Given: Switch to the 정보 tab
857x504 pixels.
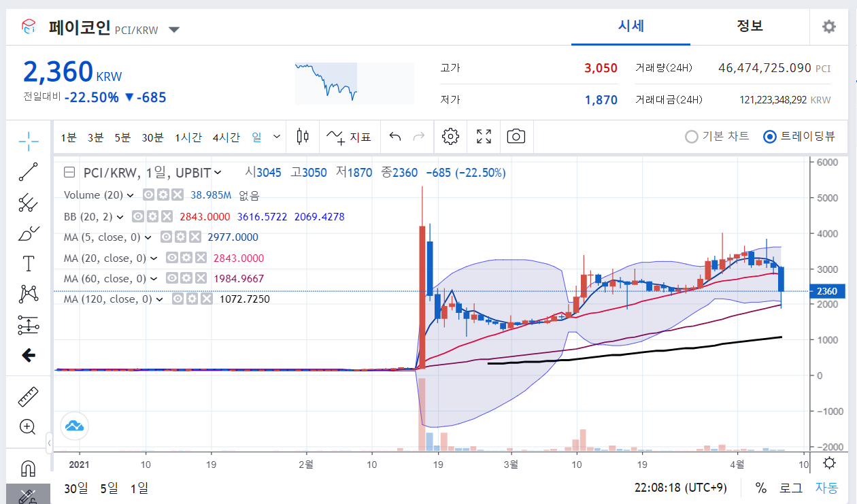Looking at the screenshot, I should (750, 27).
